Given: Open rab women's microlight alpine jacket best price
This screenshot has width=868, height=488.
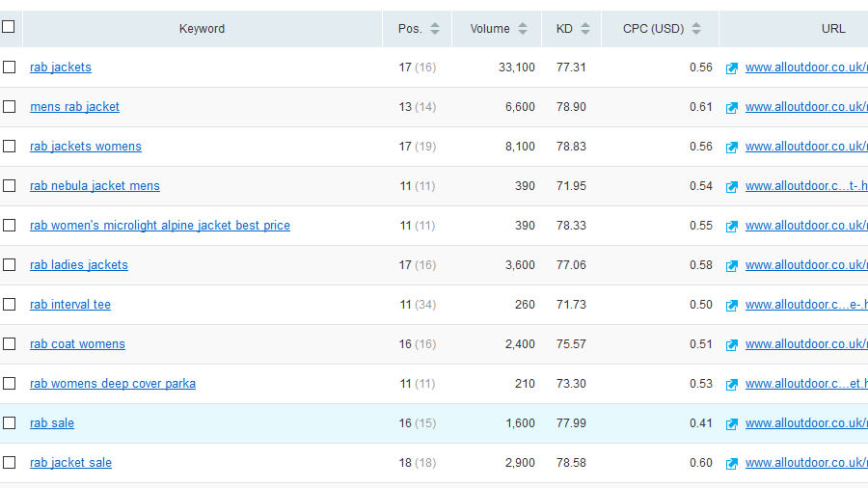Looking at the screenshot, I should [x=160, y=225].
